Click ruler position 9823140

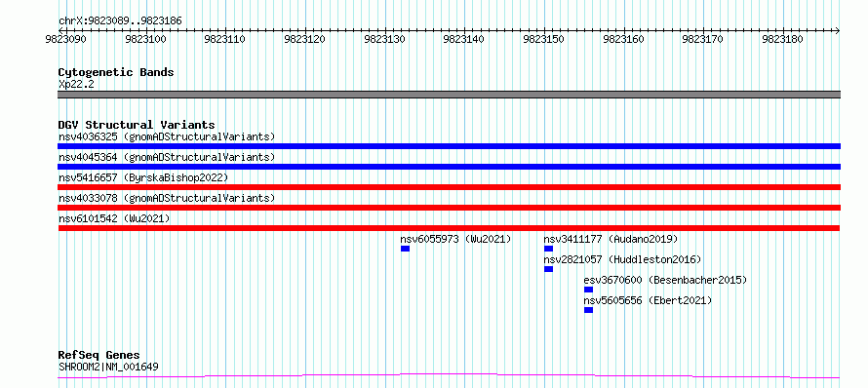pyautogui.click(x=464, y=39)
